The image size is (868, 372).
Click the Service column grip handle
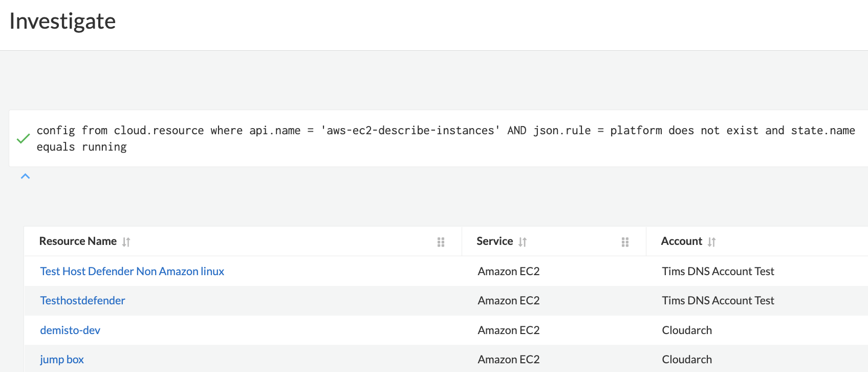click(x=625, y=242)
